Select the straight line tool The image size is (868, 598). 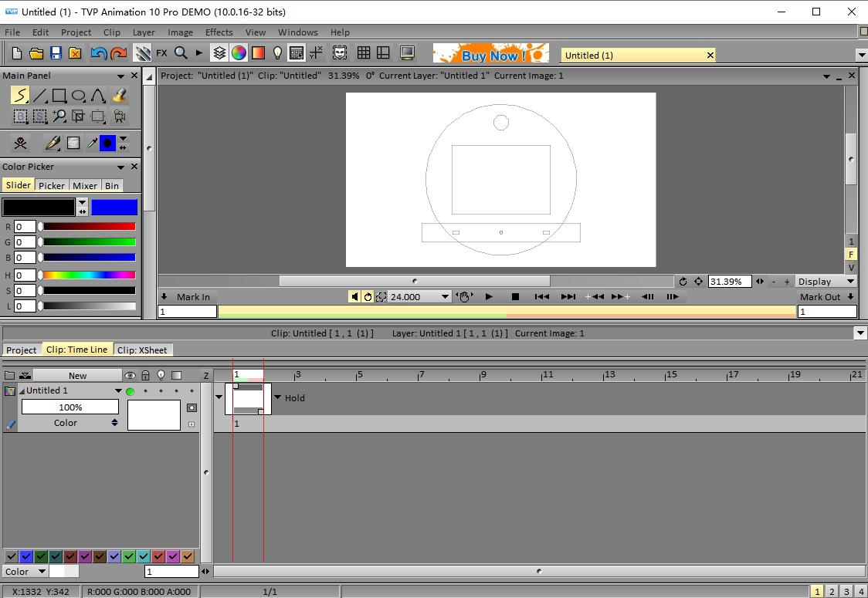(x=40, y=96)
